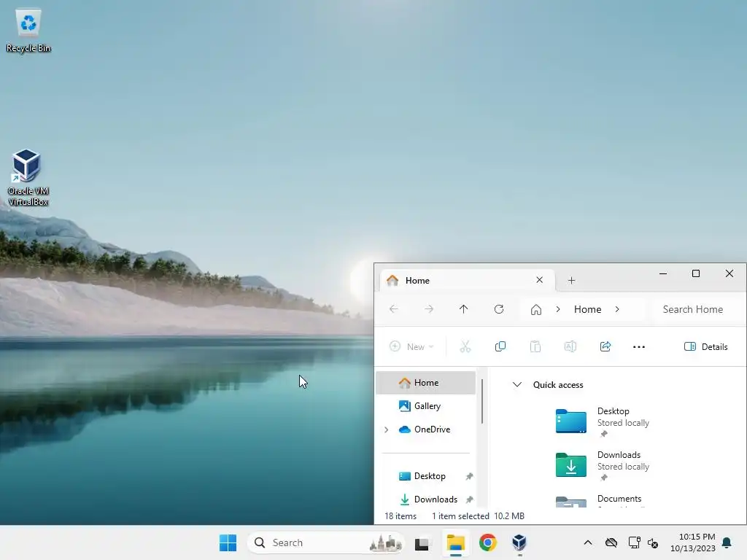Go back in File Explorer
This screenshot has width=747, height=560.
[393, 309]
